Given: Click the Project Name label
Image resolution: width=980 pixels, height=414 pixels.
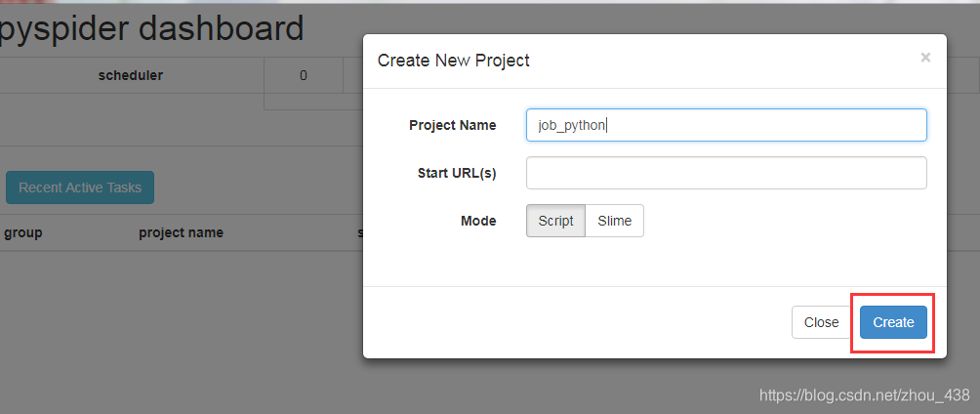Looking at the screenshot, I should [x=453, y=125].
